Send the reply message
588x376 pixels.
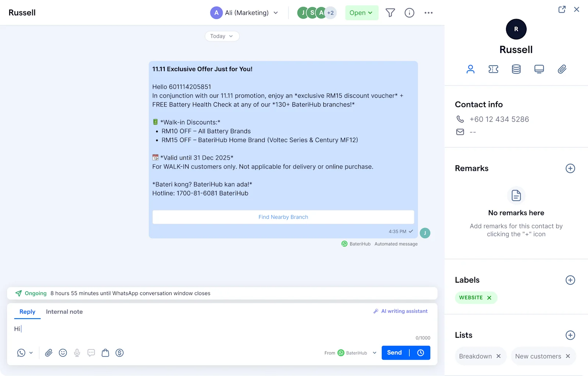click(x=394, y=353)
